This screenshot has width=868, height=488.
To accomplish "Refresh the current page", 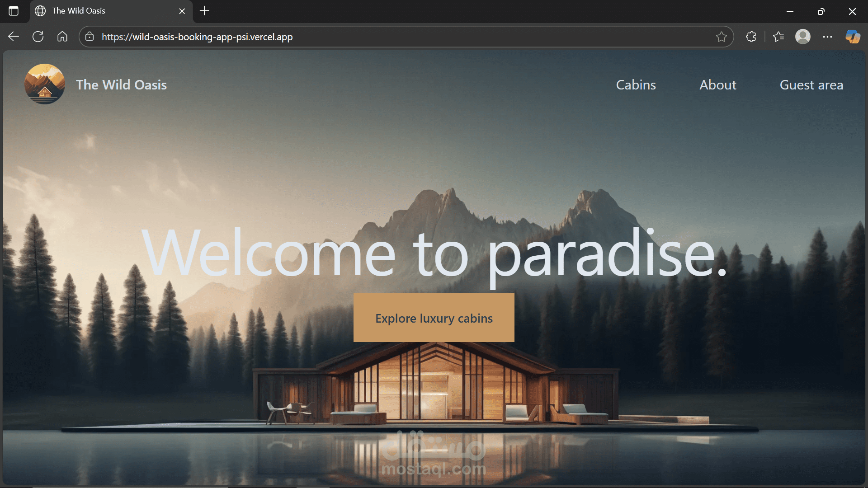I will tap(38, 37).
